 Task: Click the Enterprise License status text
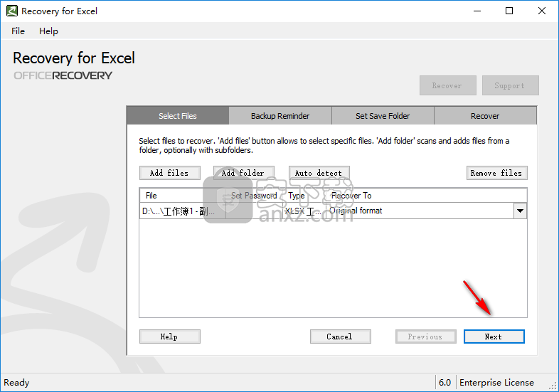point(496,382)
